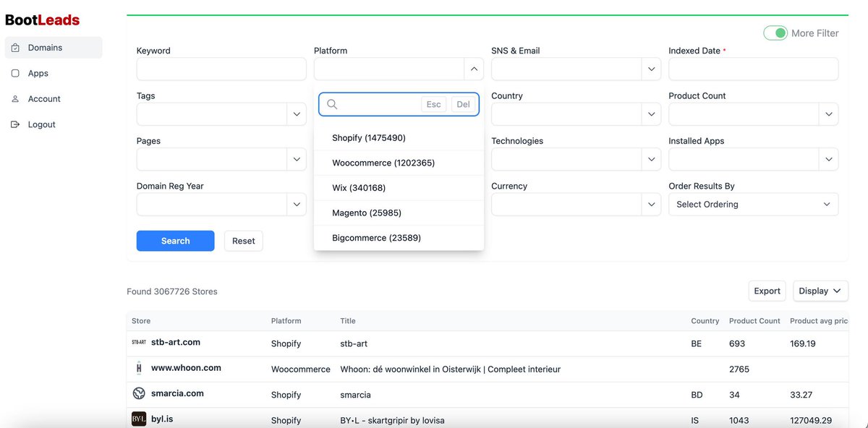Click the blue Search button
This screenshot has width=868, height=428.
pyautogui.click(x=176, y=241)
